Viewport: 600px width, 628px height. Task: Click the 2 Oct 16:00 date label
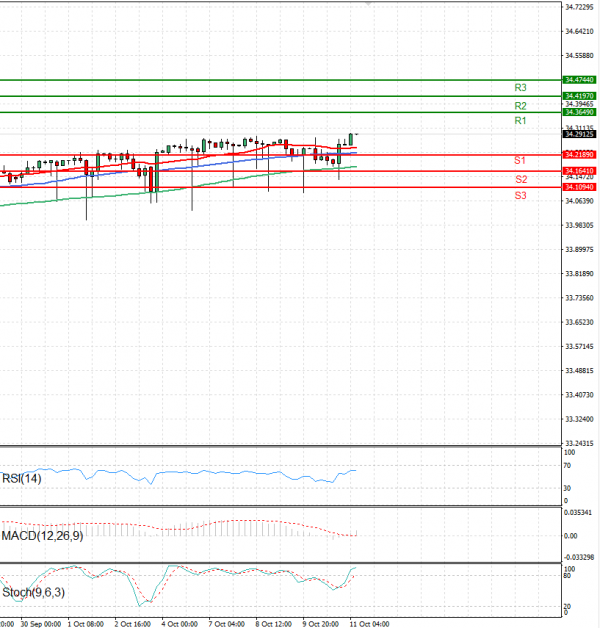point(133,624)
